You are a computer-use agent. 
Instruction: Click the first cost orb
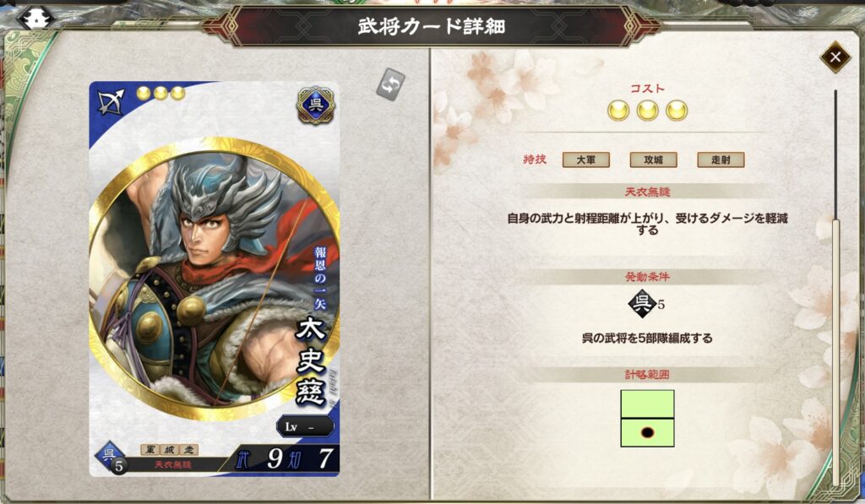click(617, 111)
